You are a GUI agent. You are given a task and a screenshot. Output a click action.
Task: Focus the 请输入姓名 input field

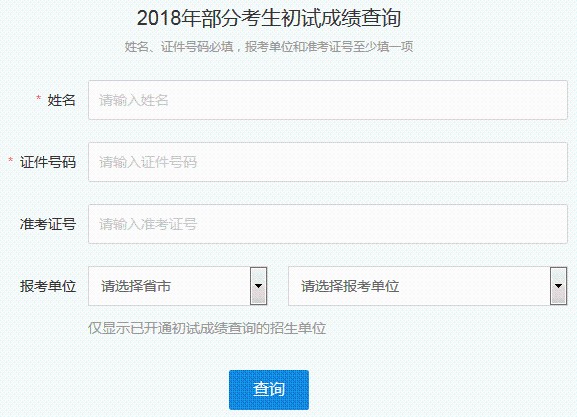coord(328,100)
